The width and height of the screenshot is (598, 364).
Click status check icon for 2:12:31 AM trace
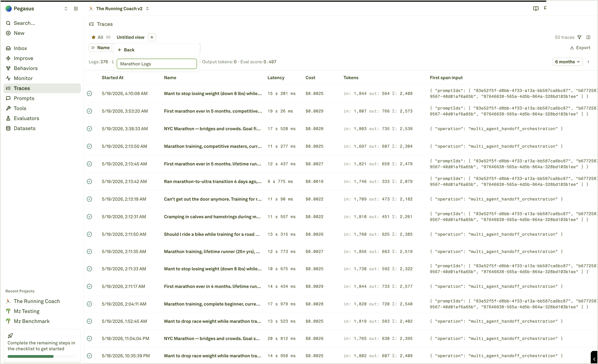click(90, 217)
